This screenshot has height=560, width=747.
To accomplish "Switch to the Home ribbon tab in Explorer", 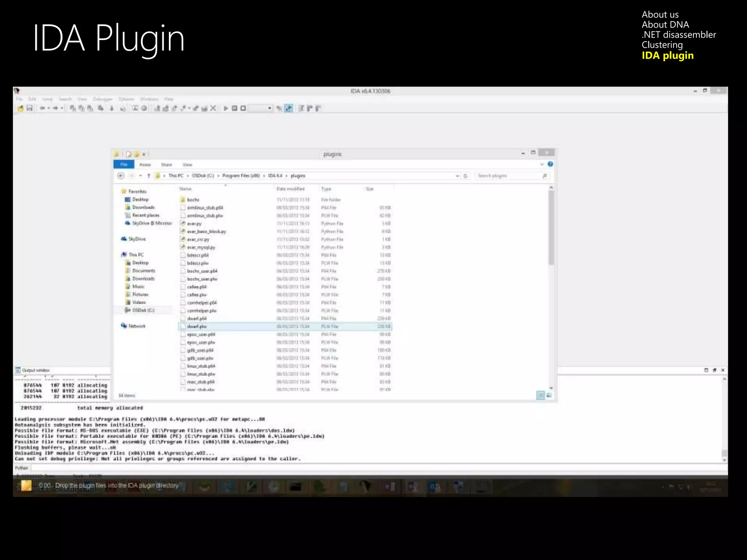I will [x=145, y=165].
